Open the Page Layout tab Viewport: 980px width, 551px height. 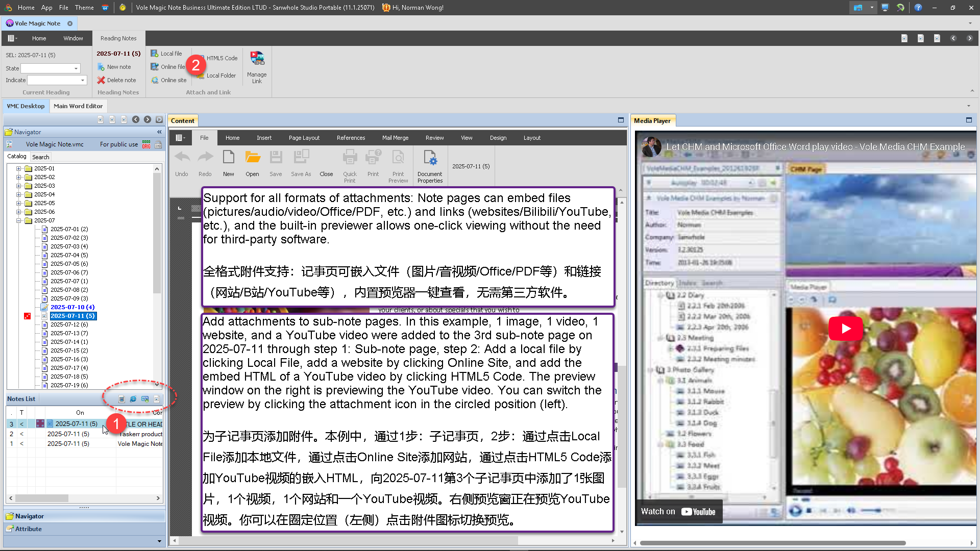coord(304,138)
